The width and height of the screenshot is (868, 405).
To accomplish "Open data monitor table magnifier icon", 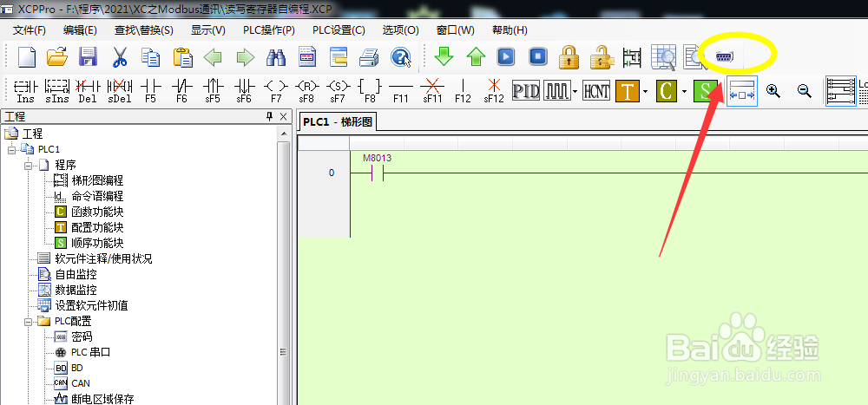I will click(x=663, y=57).
